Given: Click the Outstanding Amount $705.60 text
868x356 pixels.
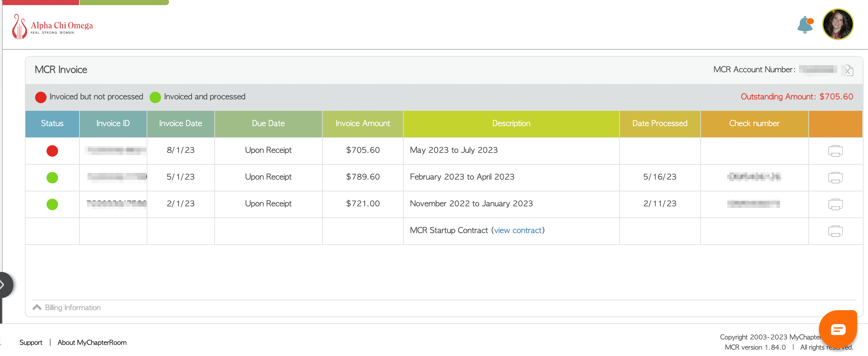Looking at the screenshot, I should (796, 96).
